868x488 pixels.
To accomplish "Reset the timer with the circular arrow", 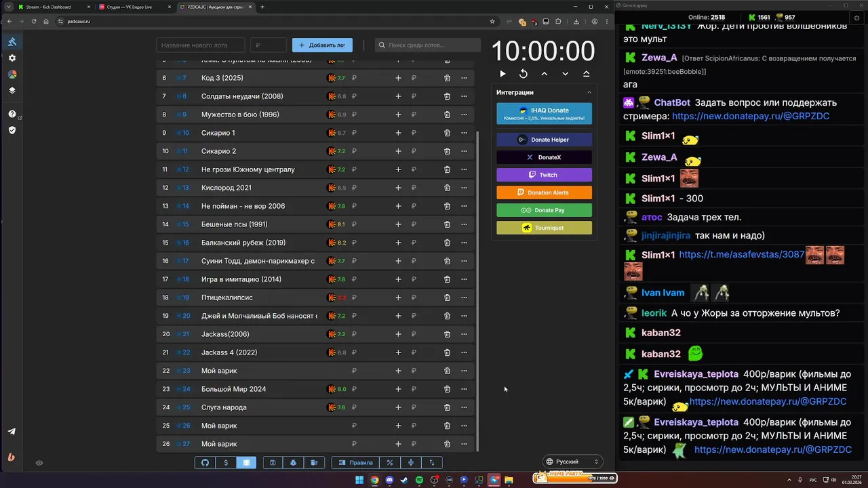I will pos(524,74).
